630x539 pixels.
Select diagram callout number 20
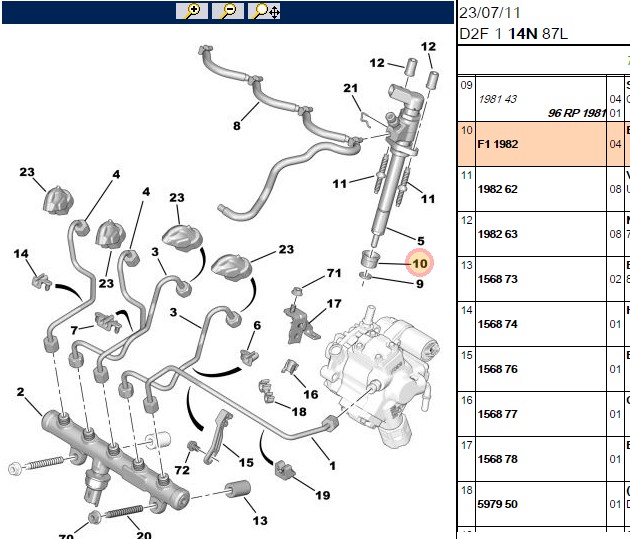point(144,535)
